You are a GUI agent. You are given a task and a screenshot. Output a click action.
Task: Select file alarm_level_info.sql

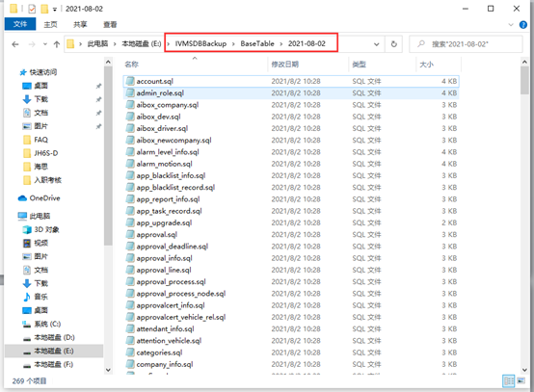click(x=168, y=152)
